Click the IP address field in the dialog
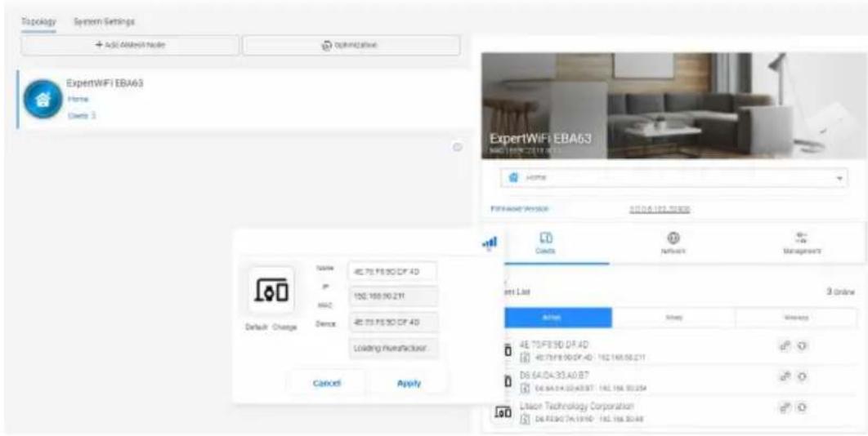 [394, 296]
